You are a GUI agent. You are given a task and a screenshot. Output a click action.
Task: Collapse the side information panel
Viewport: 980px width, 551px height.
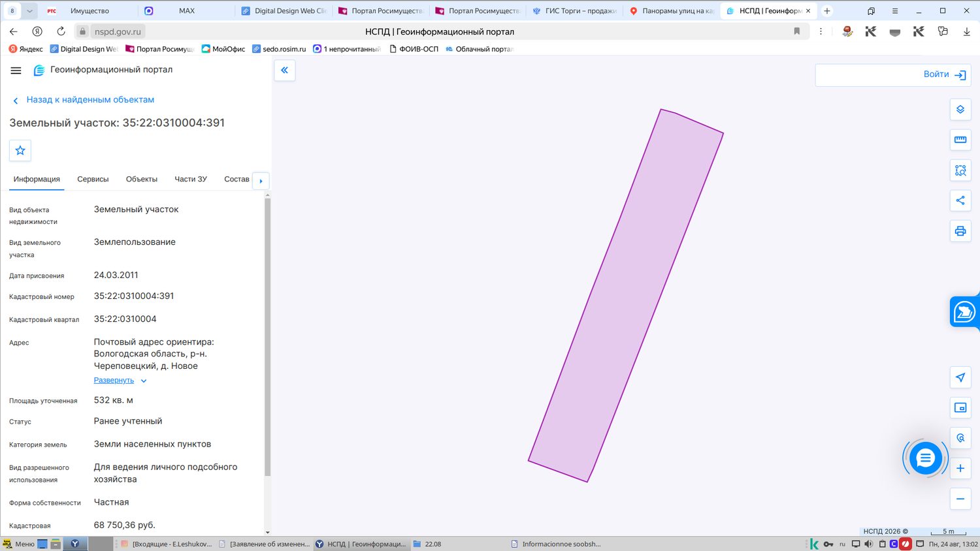click(x=284, y=71)
